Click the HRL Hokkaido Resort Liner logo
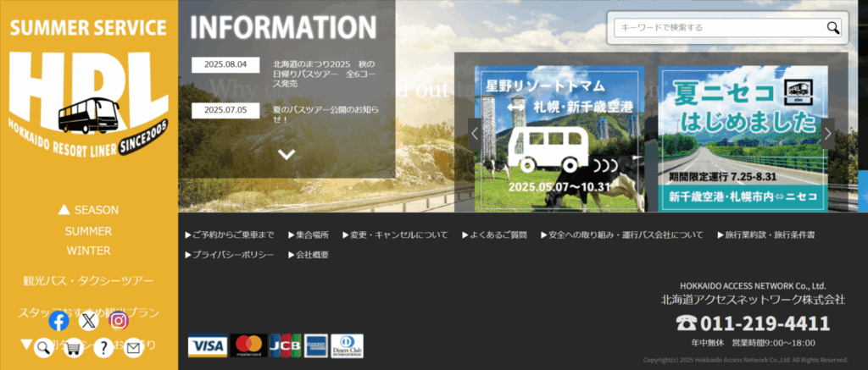This screenshot has height=370, width=868. tap(88, 97)
